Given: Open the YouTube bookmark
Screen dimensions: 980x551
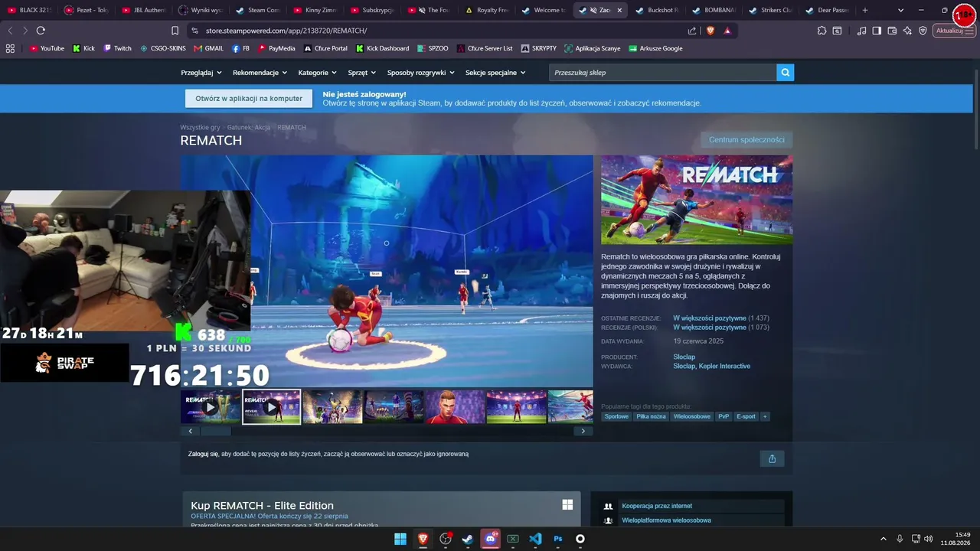Looking at the screenshot, I should [x=47, y=48].
